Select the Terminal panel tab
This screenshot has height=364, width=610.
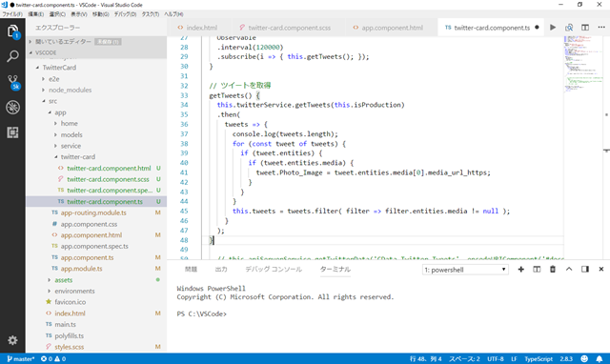(x=335, y=269)
